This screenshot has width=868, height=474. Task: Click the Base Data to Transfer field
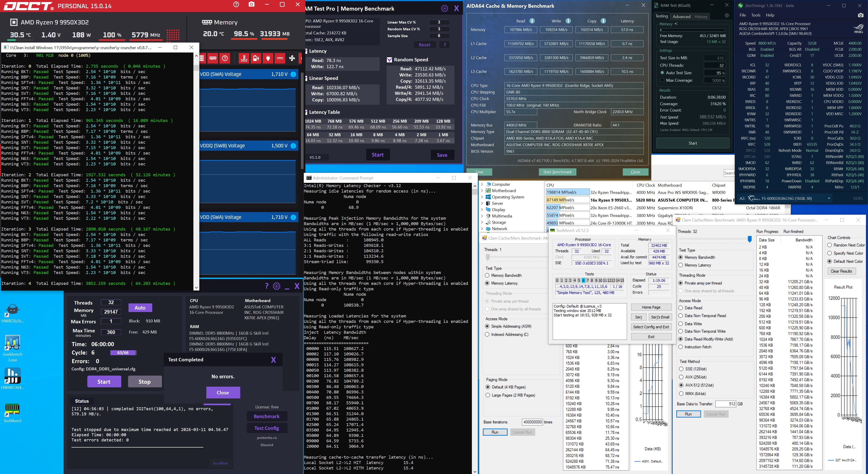pyautogui.click(x=725, y=404)
